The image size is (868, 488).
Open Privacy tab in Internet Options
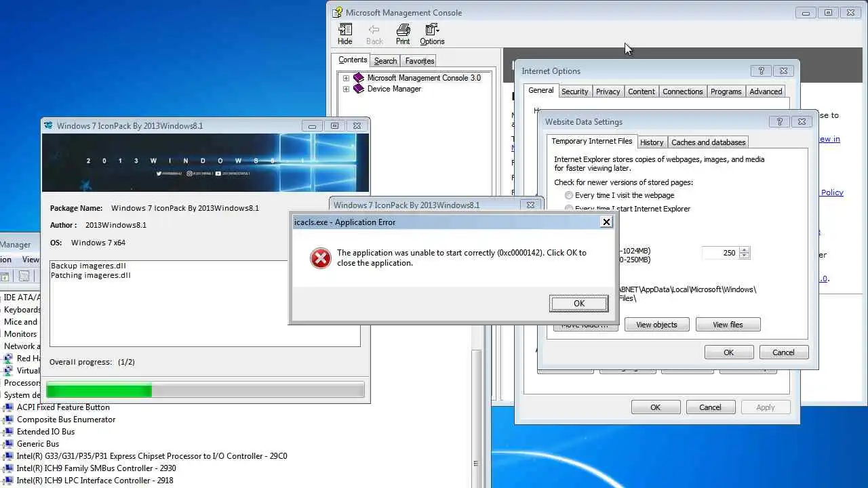pyautogui.click(x=608, y=91)
